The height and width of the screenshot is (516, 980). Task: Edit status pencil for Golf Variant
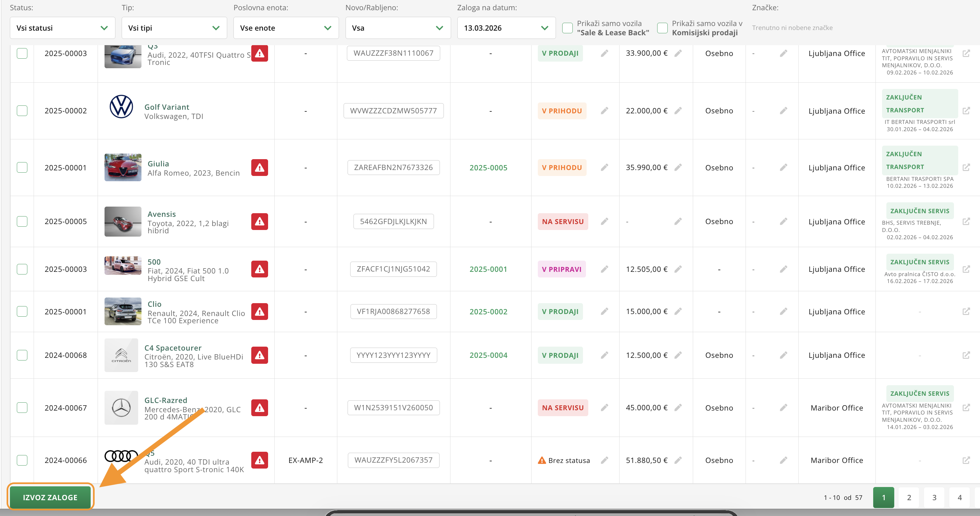click(x=604, y=111)
